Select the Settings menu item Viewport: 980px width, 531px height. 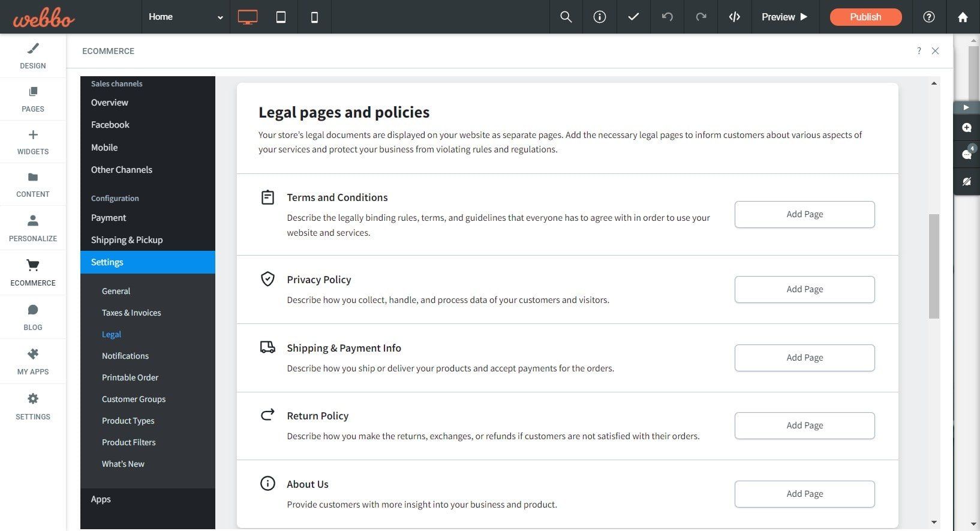148,262
